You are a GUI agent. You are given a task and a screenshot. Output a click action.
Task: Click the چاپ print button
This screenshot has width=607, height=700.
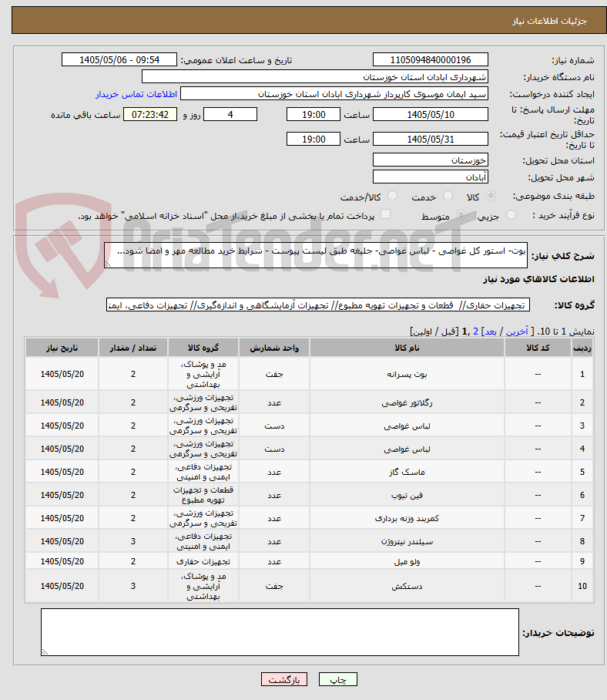(x=337, y=679)
